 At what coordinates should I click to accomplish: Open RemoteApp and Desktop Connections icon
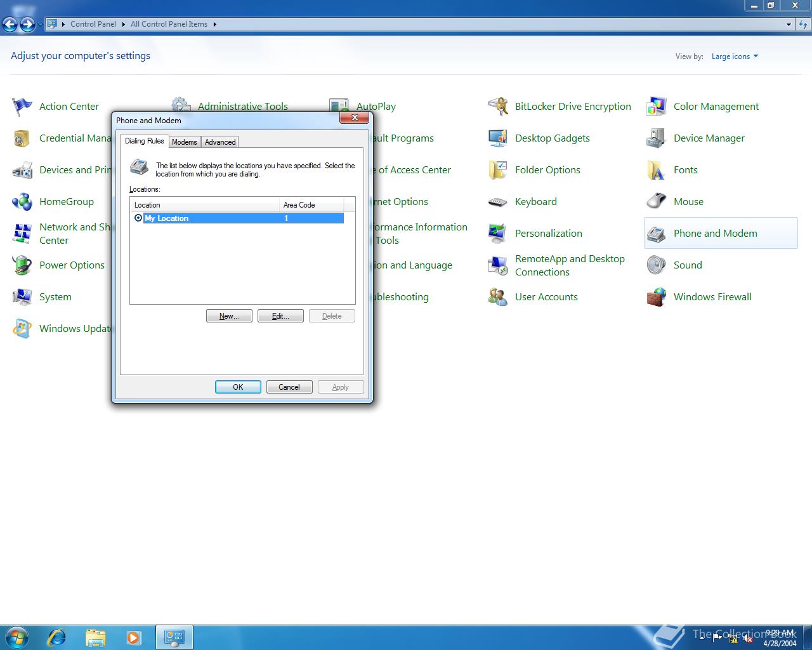point(498,265)
